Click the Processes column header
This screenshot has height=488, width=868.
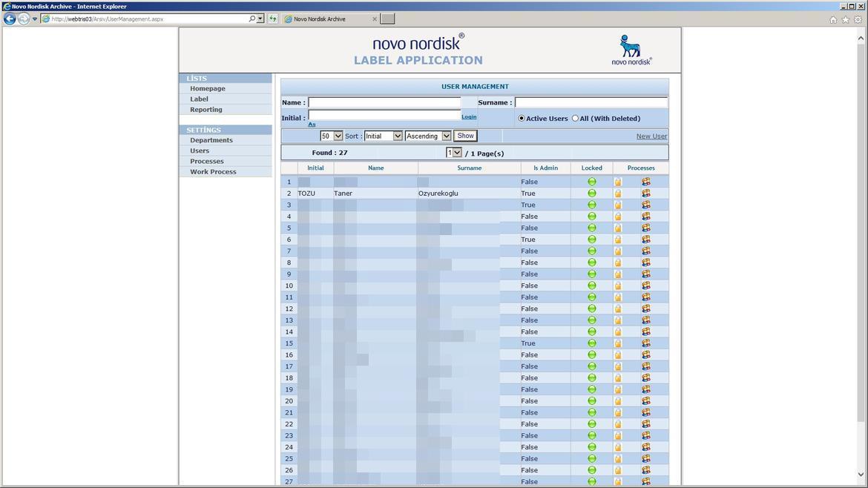click(x=641, y=168)
